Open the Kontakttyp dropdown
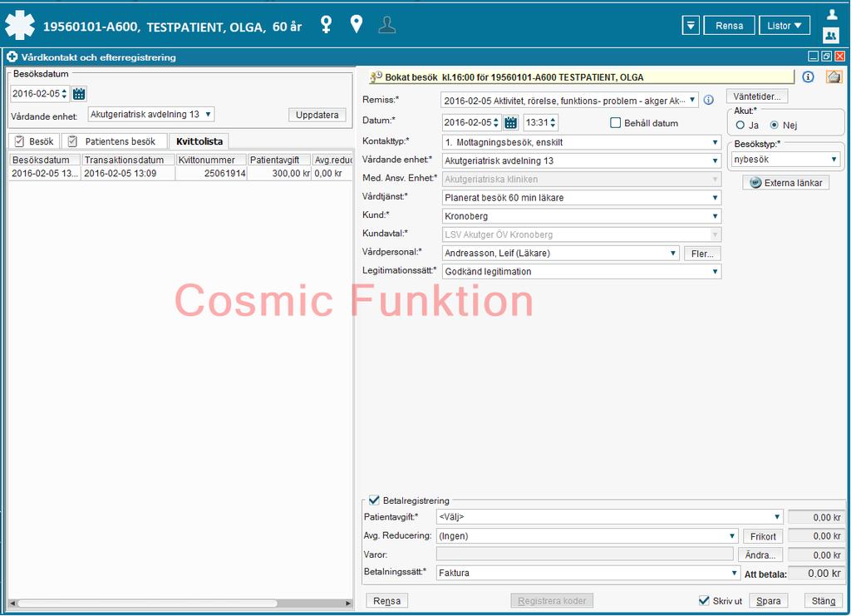851x616 pixels. (x=581, y=142)
